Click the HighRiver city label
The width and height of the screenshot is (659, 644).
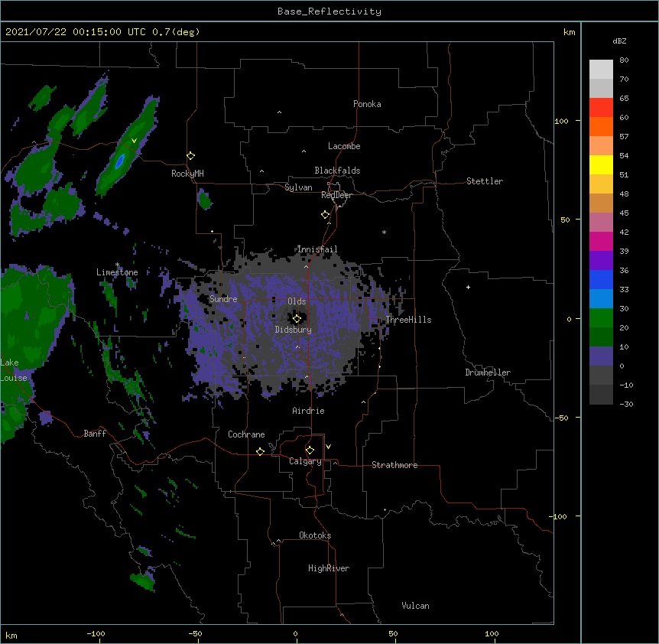click(x=329, y=568)
